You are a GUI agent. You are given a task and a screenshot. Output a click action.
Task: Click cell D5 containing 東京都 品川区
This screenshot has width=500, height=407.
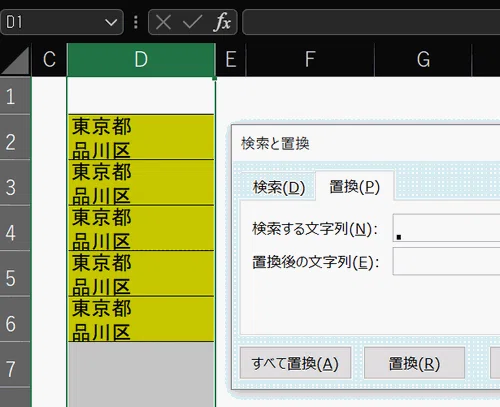point(141,273)
